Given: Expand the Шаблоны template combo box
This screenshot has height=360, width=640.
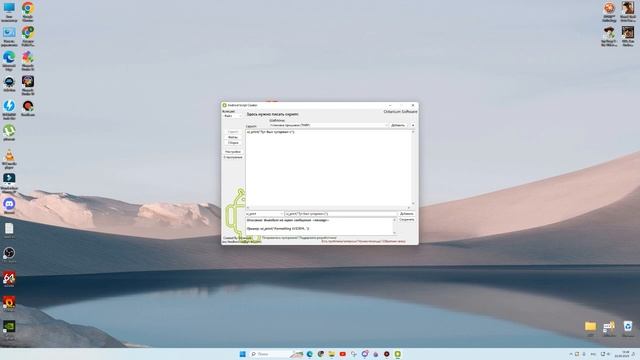Looking at the screenshot, I should (x=329, y=125).
